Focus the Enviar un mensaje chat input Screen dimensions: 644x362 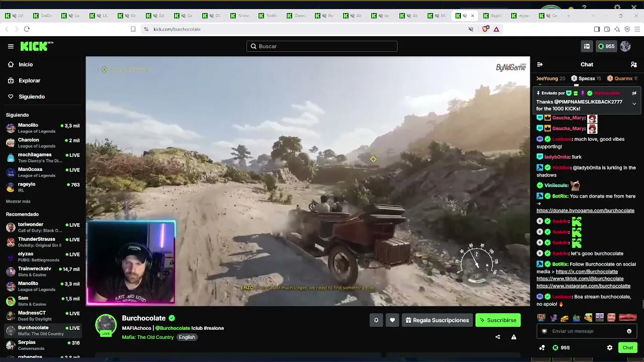[586, 331]
